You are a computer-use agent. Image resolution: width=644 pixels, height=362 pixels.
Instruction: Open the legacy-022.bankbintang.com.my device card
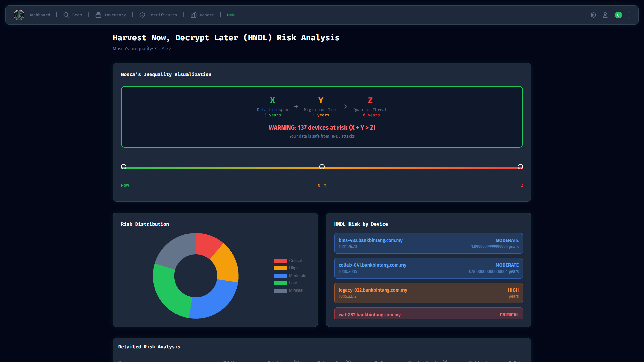[x=428, y=293]
